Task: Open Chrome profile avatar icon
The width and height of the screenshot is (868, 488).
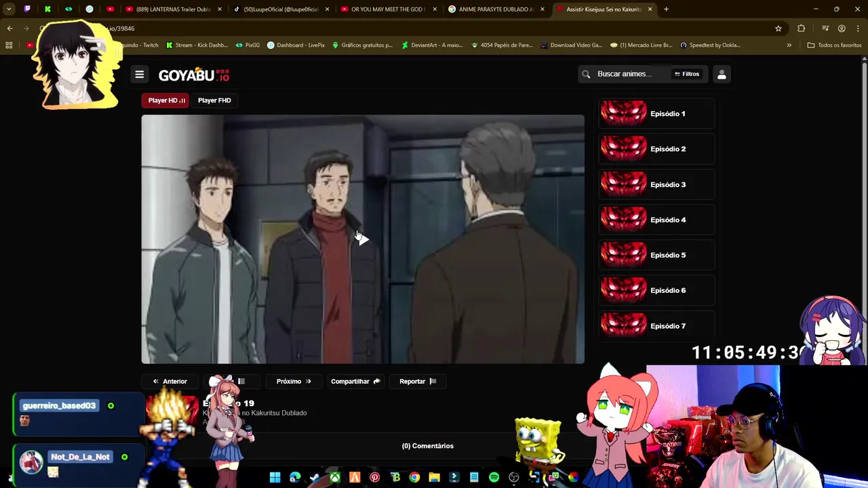Action: [x=842, y=28]
